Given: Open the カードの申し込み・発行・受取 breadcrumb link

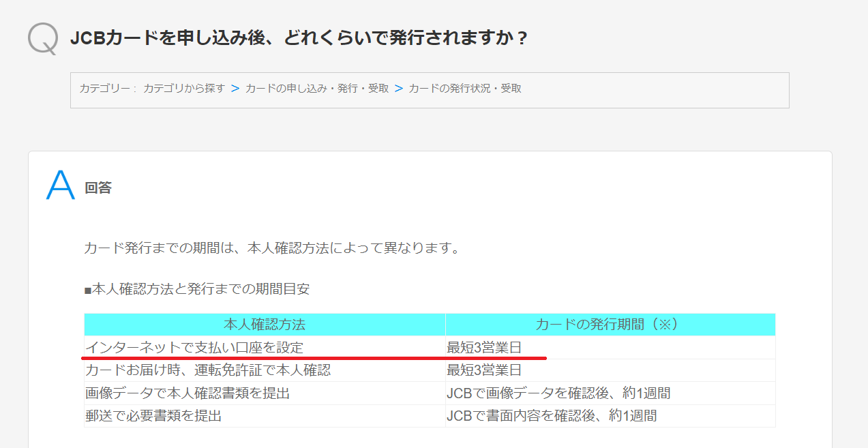Looking at the screenshot, I should point(317,89).
